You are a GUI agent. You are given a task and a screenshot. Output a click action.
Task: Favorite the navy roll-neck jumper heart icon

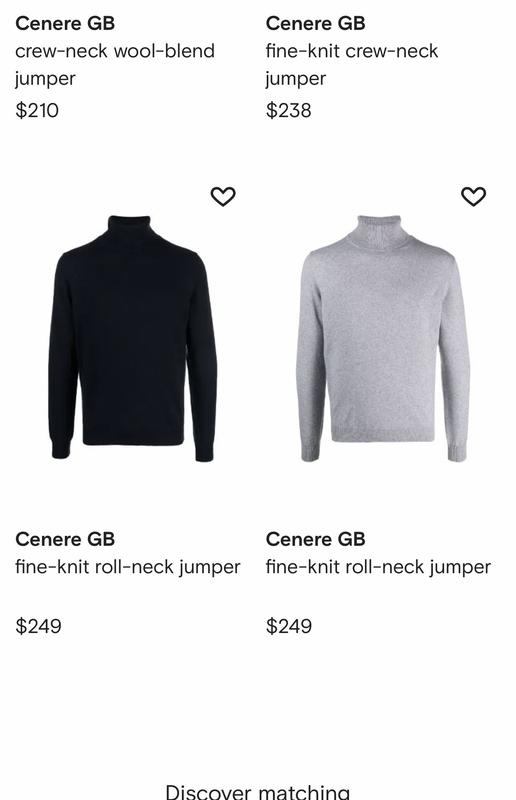pyautogui.click(x=223, y=196)
